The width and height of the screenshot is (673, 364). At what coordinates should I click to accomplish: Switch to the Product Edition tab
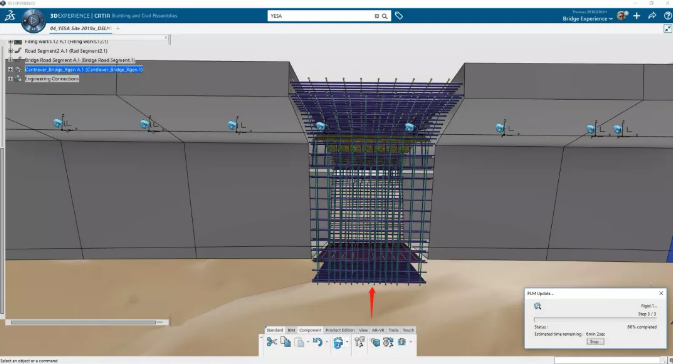(x=340, y=330)
